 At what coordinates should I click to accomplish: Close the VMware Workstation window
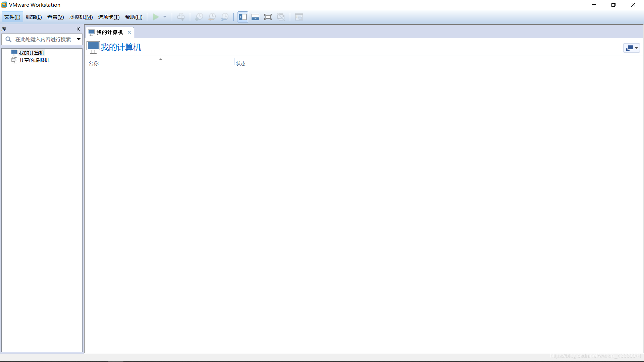click(x=633, y=5)
